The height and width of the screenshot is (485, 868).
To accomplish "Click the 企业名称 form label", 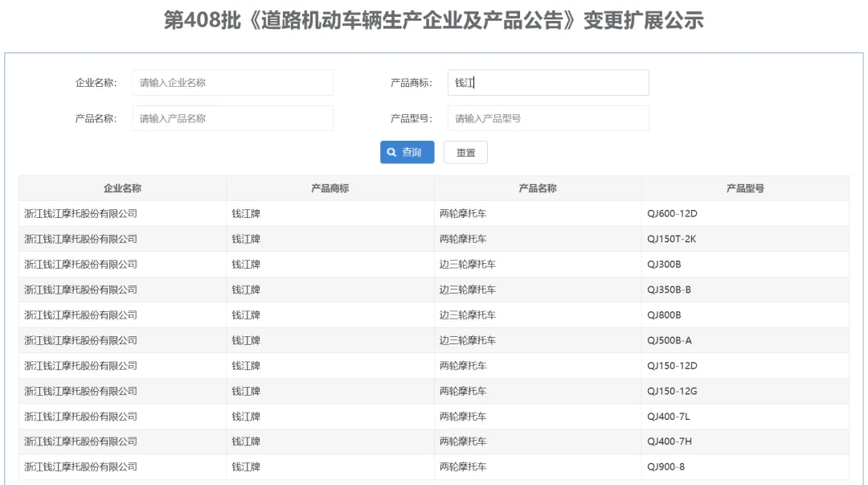I will pos(96,83).
